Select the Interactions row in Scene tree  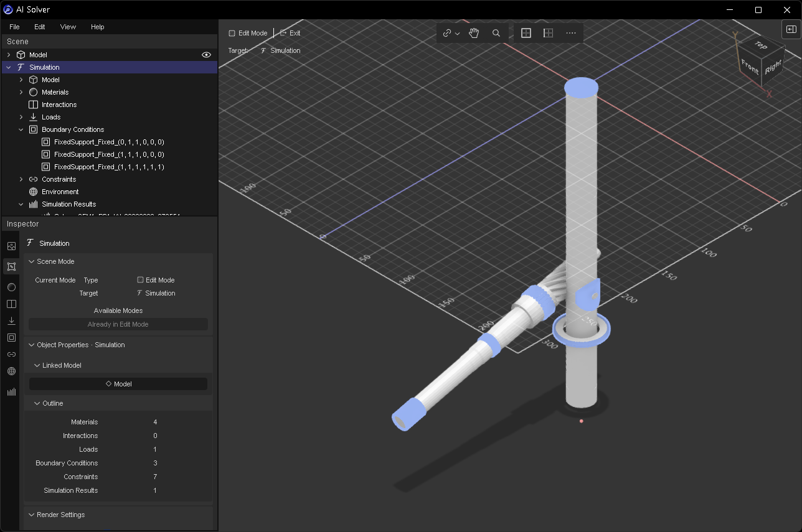tap(110, 105)
